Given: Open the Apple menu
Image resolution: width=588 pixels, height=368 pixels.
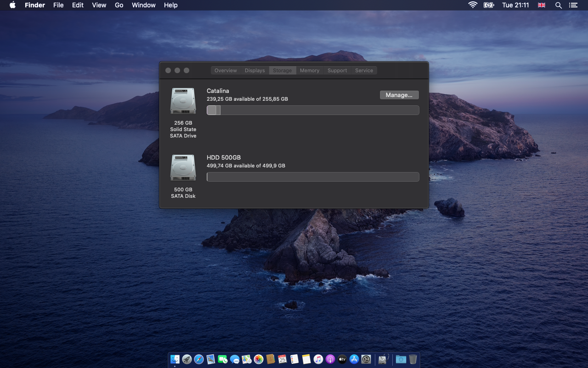Looking at the screenshot, I should [x=12, y=5].
